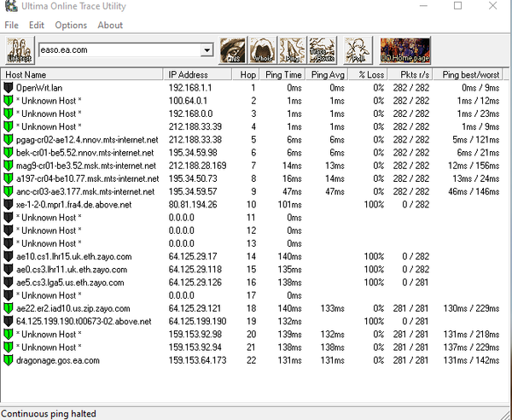Screen dimensions: 512x420
Task: Click shield icon for hop 159.153.92.94
Action: [9, 347]
